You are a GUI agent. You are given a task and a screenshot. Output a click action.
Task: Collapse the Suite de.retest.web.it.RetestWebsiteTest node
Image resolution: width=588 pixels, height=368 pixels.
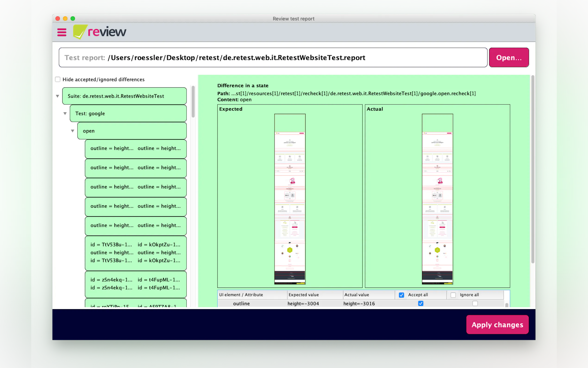point(58,96)
